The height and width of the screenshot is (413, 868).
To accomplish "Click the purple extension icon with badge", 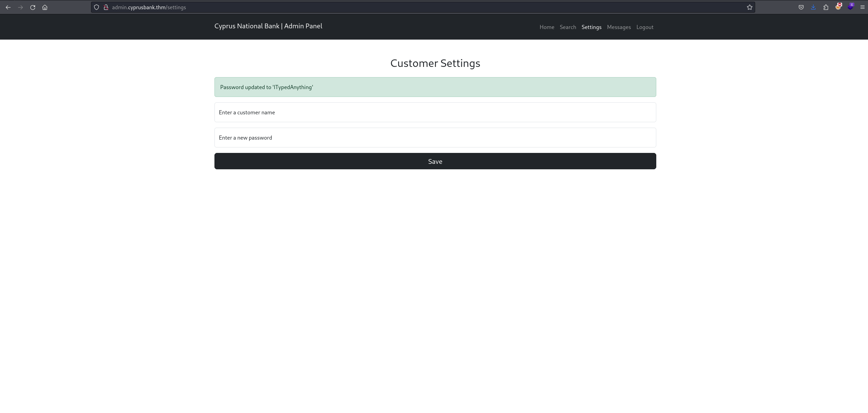I will point(851,6).
